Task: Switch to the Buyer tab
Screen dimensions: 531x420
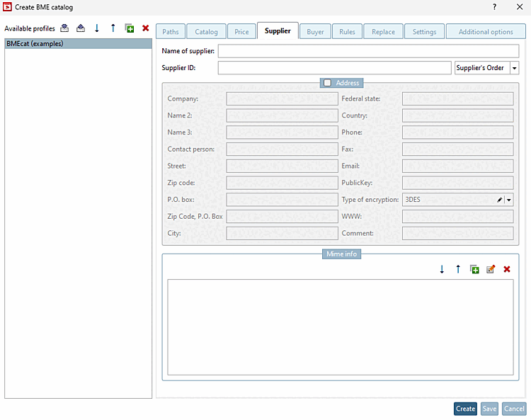Action: point(315,32)
